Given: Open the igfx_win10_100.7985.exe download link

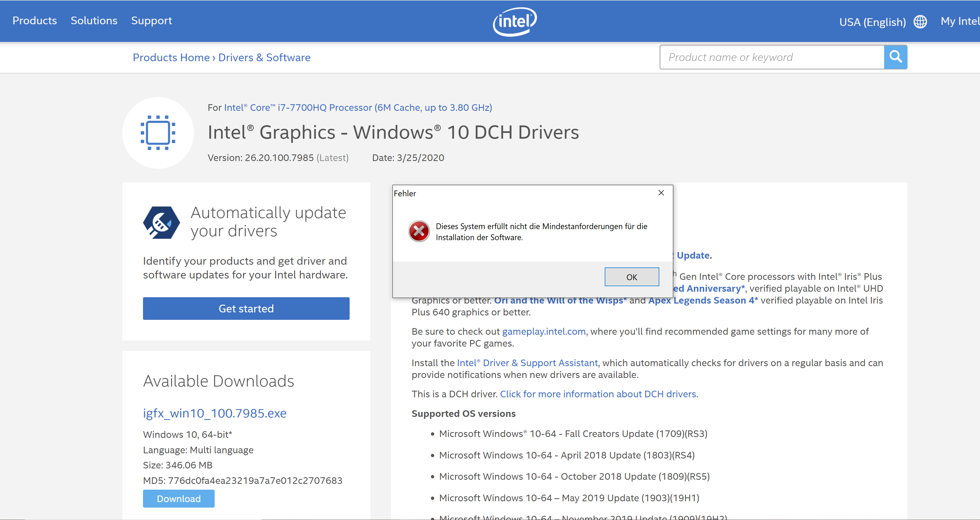Looking at the screenshot, I should click(x=214, y=413).
